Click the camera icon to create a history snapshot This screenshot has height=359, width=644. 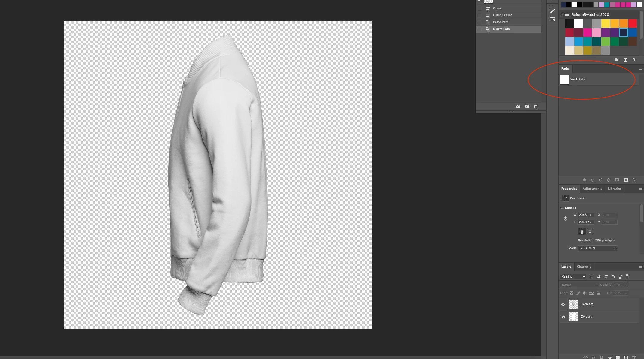coord(527,107)
